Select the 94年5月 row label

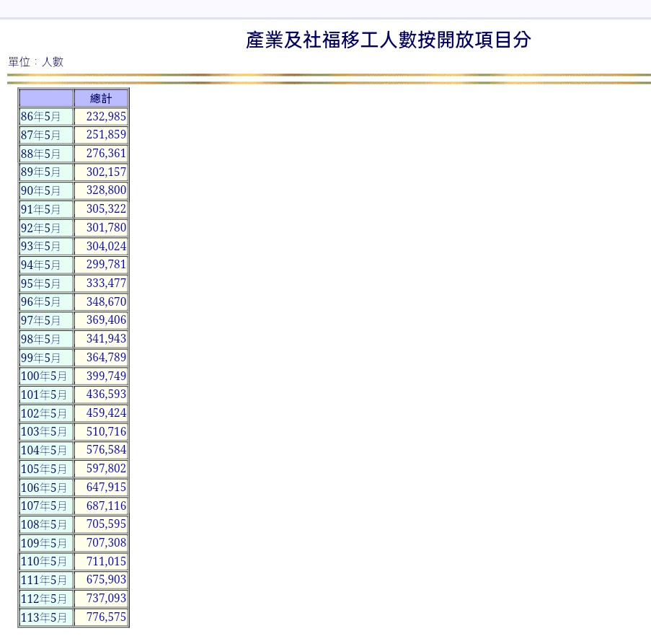41,265
